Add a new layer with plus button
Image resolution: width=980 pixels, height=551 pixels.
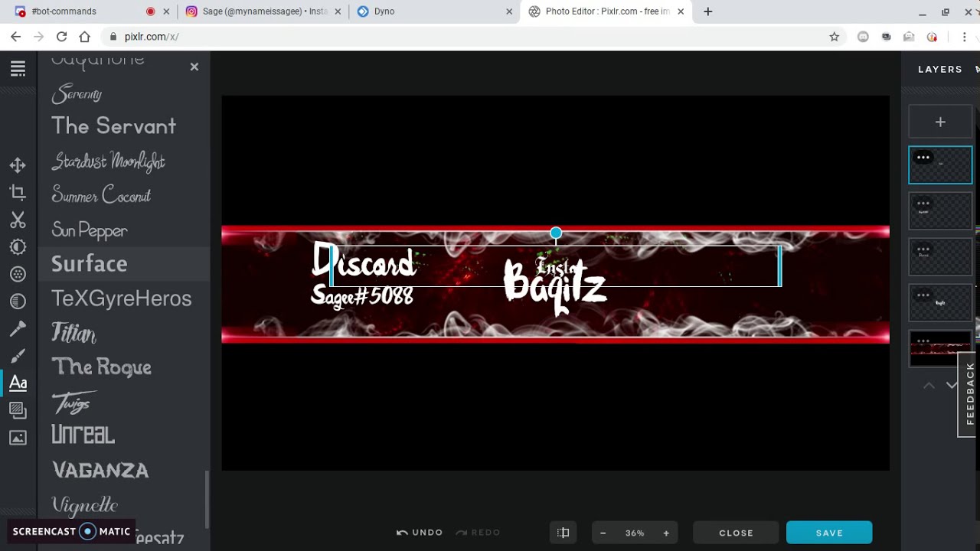(x=940, y=122)
